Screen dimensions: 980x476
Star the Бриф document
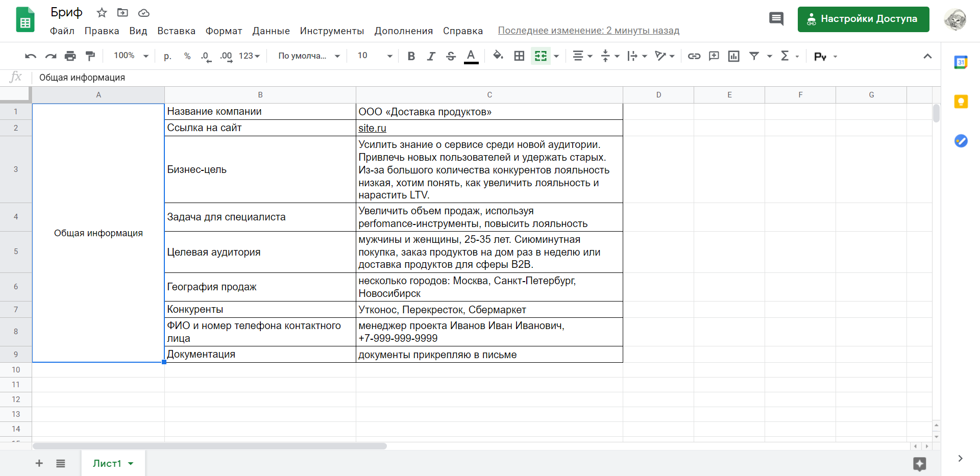(102, 13)
